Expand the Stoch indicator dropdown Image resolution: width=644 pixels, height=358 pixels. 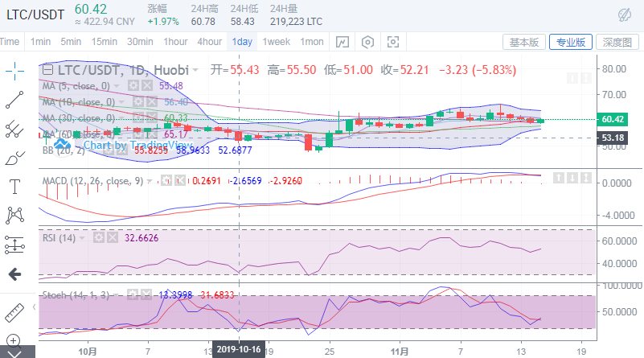pos(116,295)
